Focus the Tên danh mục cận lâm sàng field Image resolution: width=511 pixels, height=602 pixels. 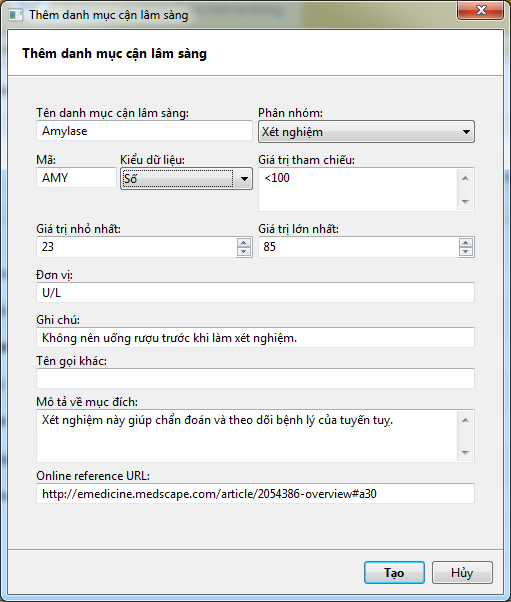(144, 131)
